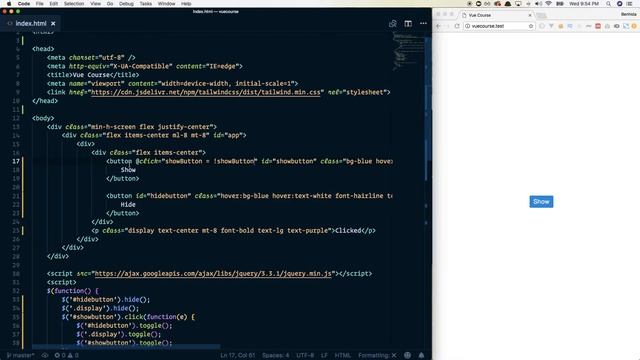Close the Vue Course browser tab
This screenshot has width=640, height=360.
point(530,15)
